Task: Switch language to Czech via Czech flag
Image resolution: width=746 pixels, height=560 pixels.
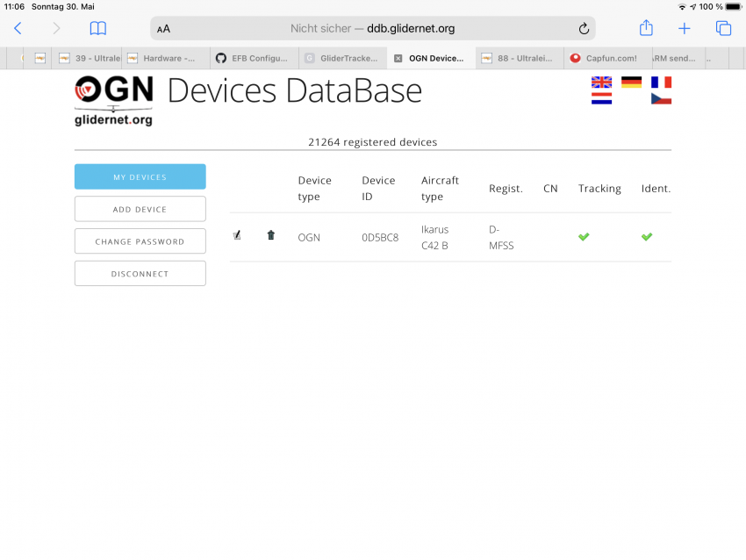Action: tap(662, 98)
